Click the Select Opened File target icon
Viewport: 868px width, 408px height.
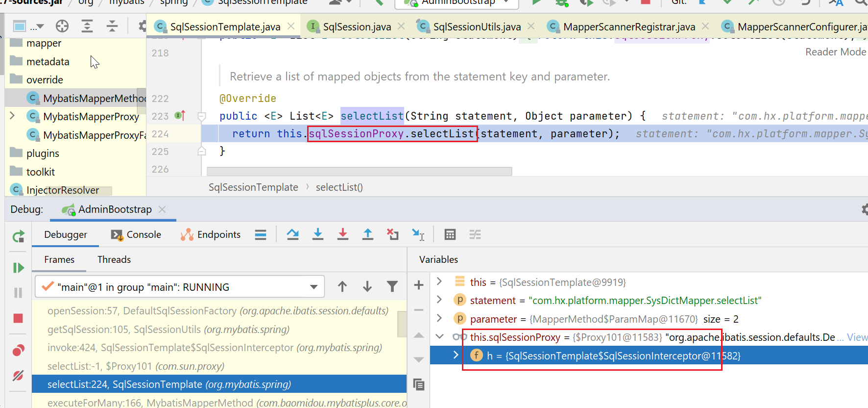coord(62,26)
